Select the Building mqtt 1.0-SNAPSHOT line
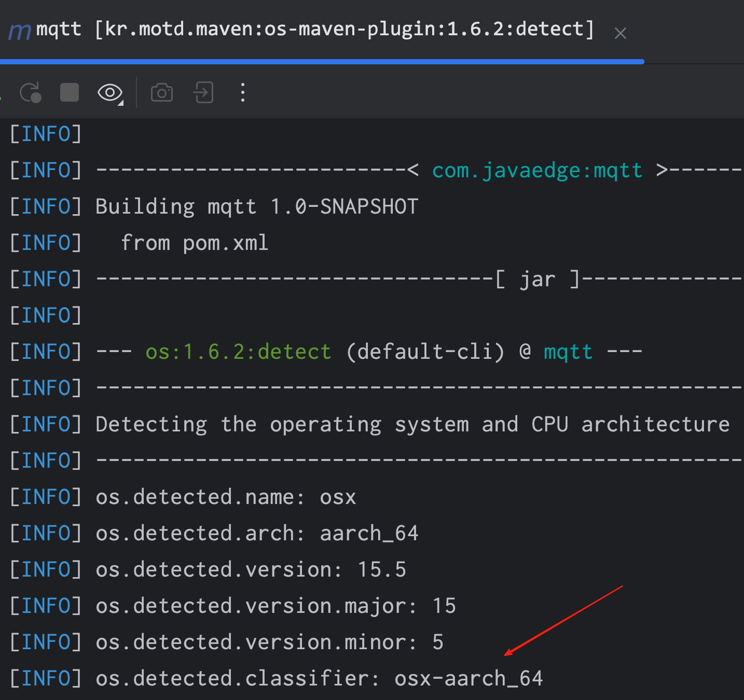 256,206
